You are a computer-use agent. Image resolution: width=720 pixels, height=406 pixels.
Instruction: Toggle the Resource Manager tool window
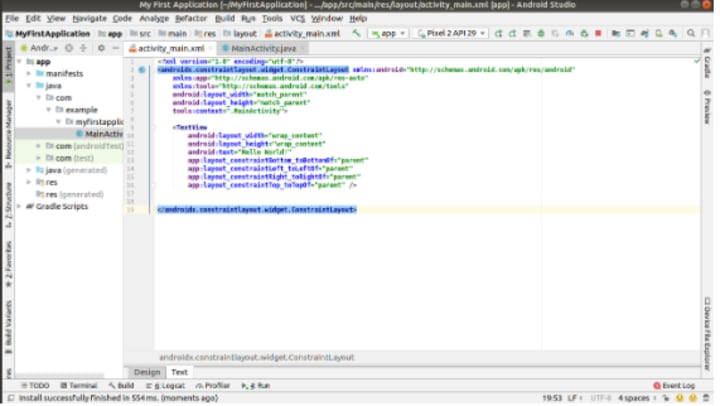point(8,133)
